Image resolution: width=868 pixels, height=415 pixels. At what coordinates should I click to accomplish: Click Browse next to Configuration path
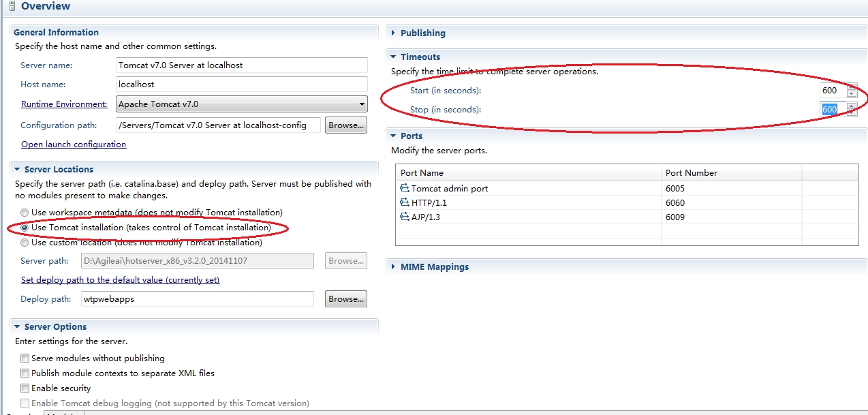click(x=346, y=125)
